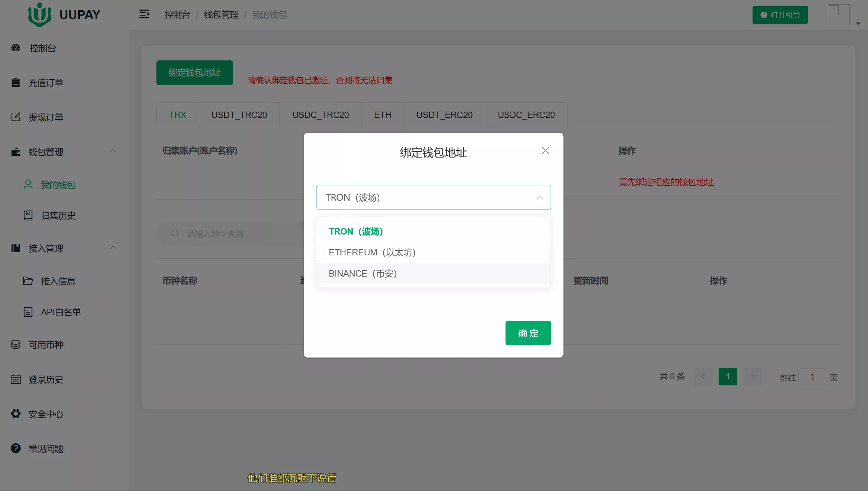Click the UUPAY logo icon

coord(40,15)
